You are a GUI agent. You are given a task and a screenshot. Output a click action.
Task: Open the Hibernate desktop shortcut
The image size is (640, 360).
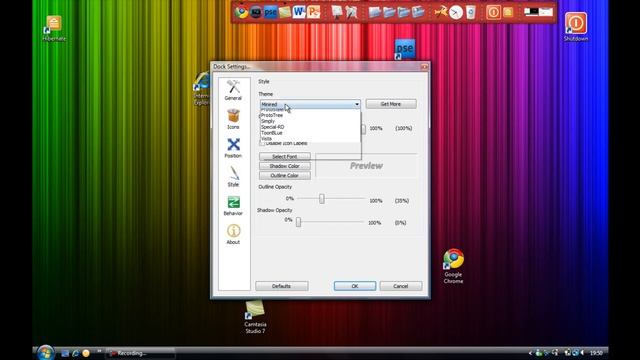[x=53, y=28]
